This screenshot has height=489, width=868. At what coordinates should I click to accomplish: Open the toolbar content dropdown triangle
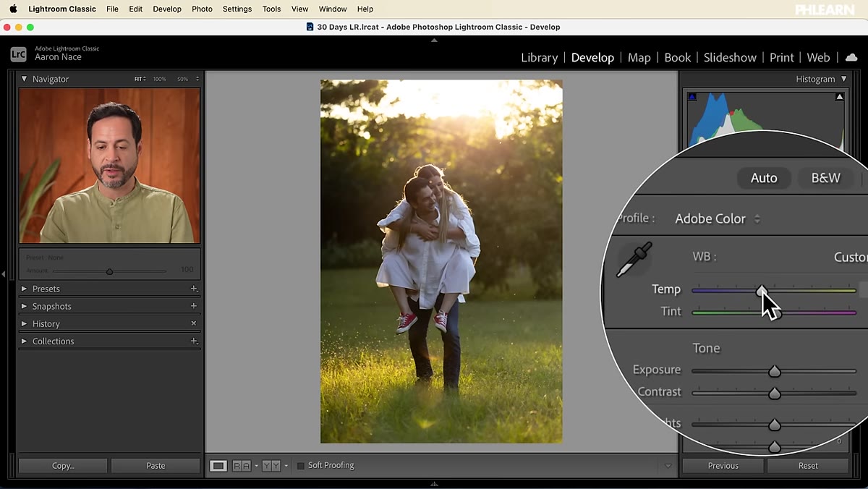[x=668, y=466]
